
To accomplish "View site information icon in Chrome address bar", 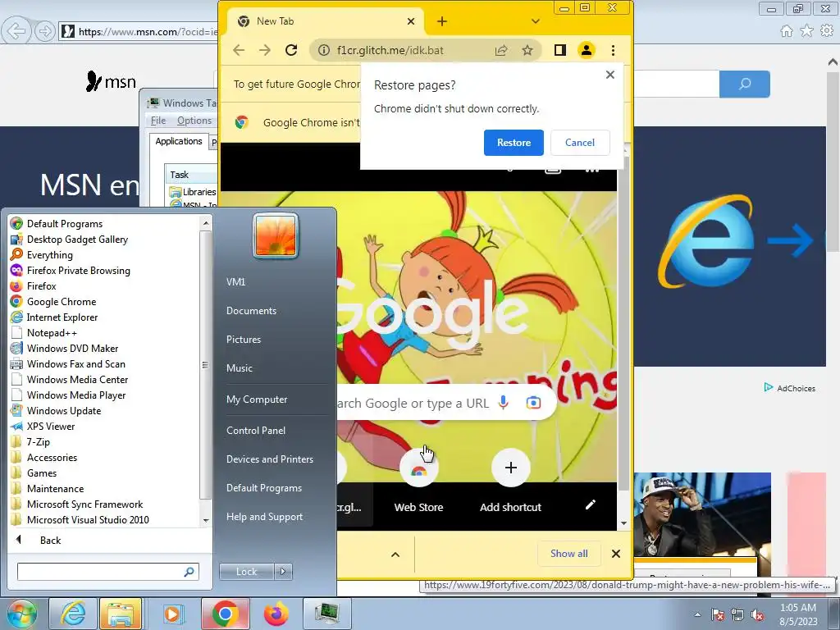I will 324,50.
